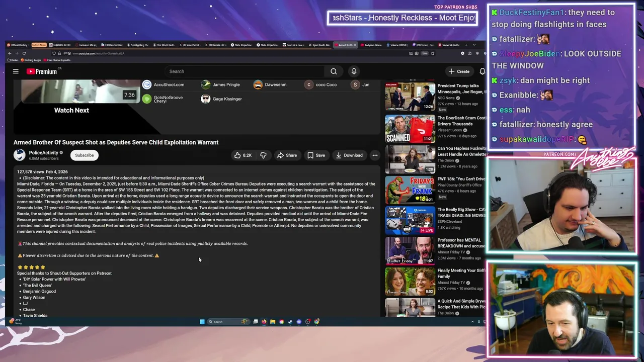Show hidden system tray icons chevron
644x362 pixels.
point(472,322)
